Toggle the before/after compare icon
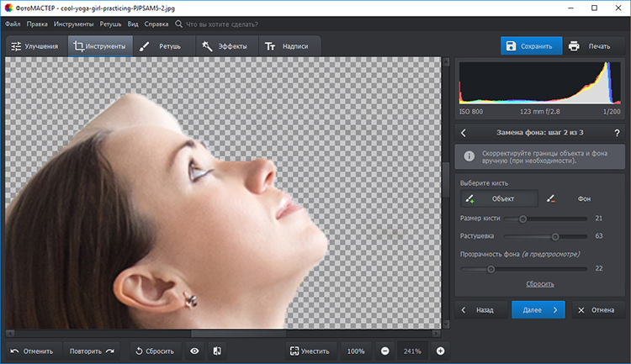 217,351
